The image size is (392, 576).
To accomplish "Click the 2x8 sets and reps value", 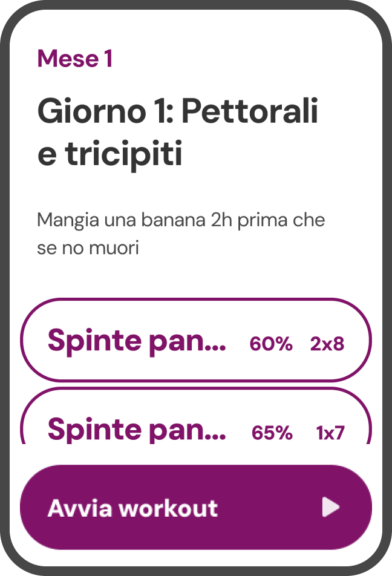I will point(327,344).
